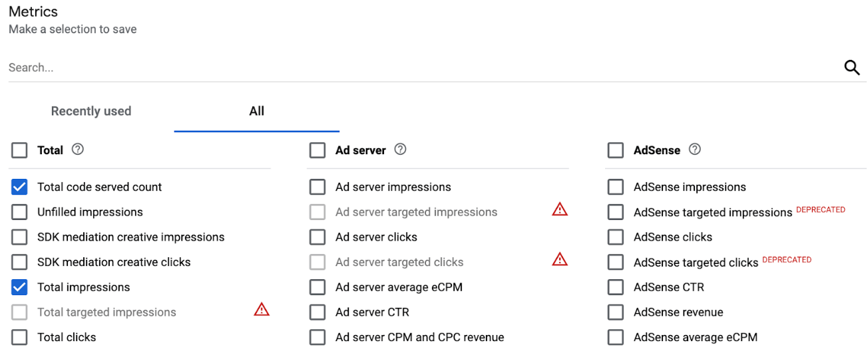
Task: Enable SDK mediation creative clicks
Action: point(20,263)
